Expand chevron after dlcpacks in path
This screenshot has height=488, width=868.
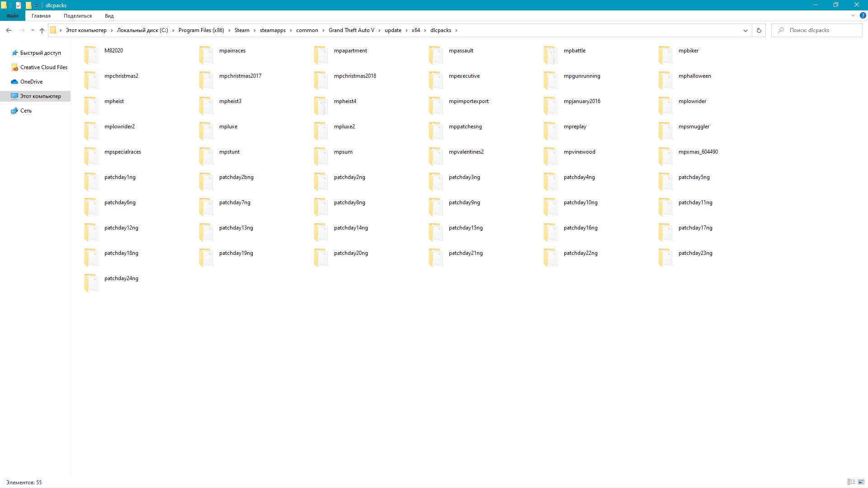(x=456, y=30)
